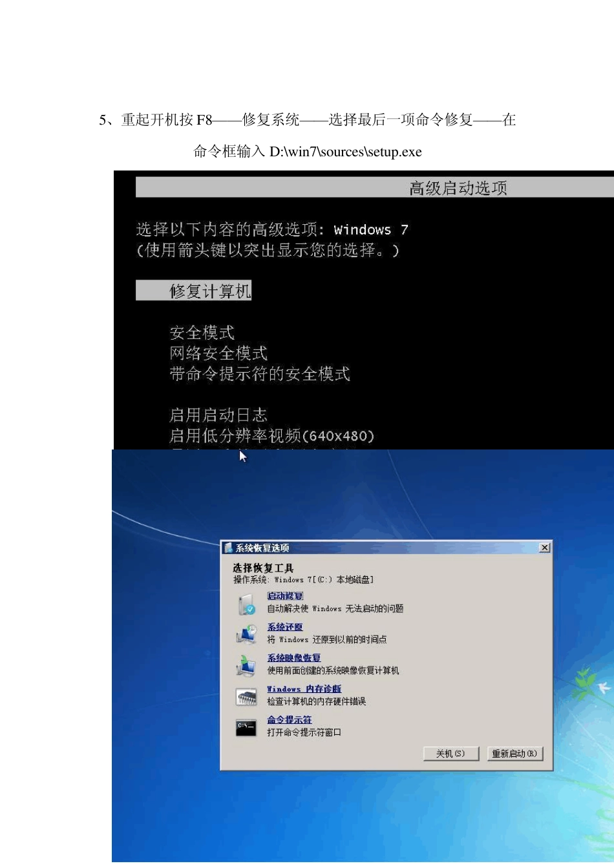Open the 命令提示符 command prompt link

click(x=290, y=719)
